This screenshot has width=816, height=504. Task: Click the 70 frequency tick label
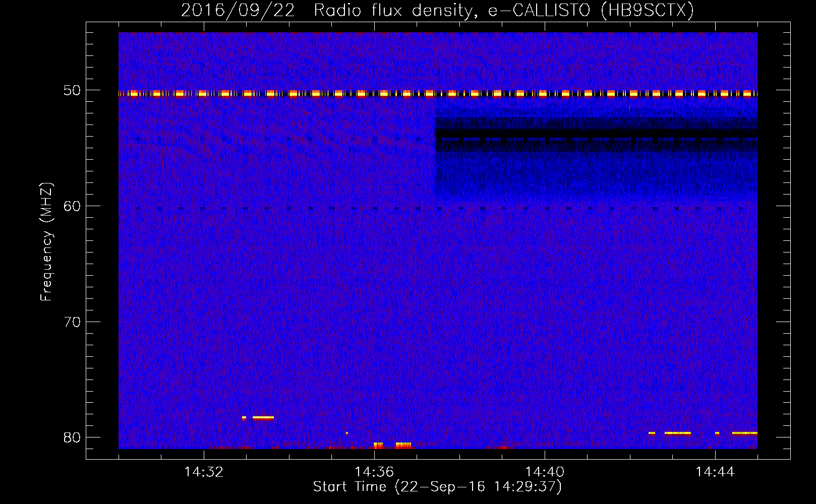pyautogui.click(x=72, y=322)
